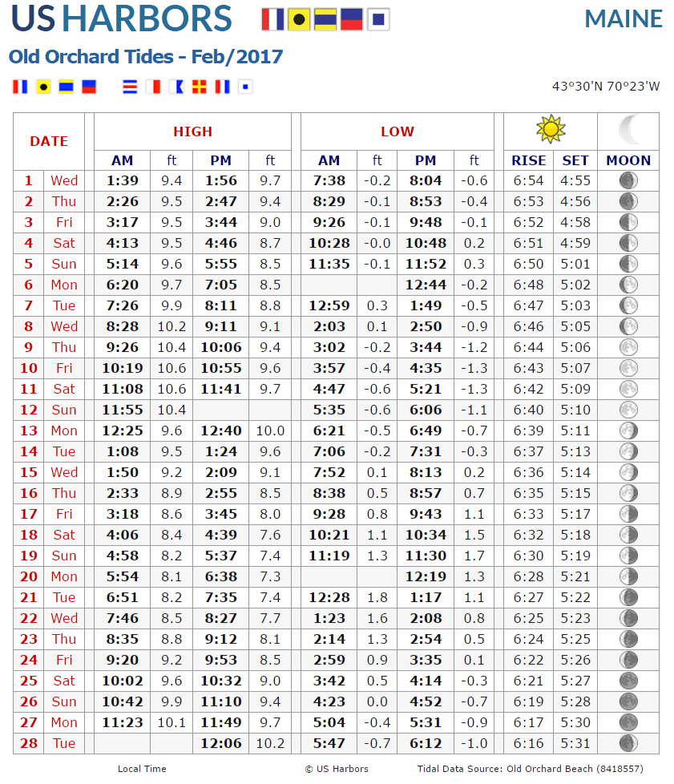Click moon phase icon for Mon the 20th

(628, 576)
